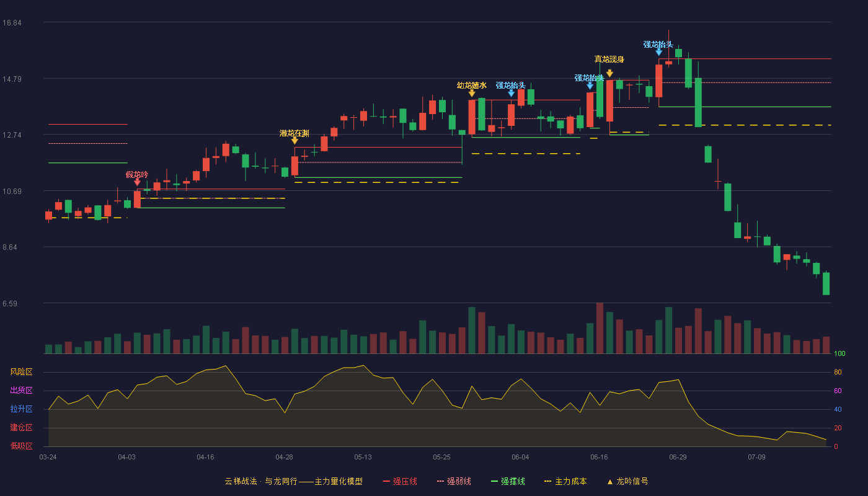This screenshot has width=868, height=496.
Task: Toggle the 主力成本 legend entry
Action: pos(565,481)
